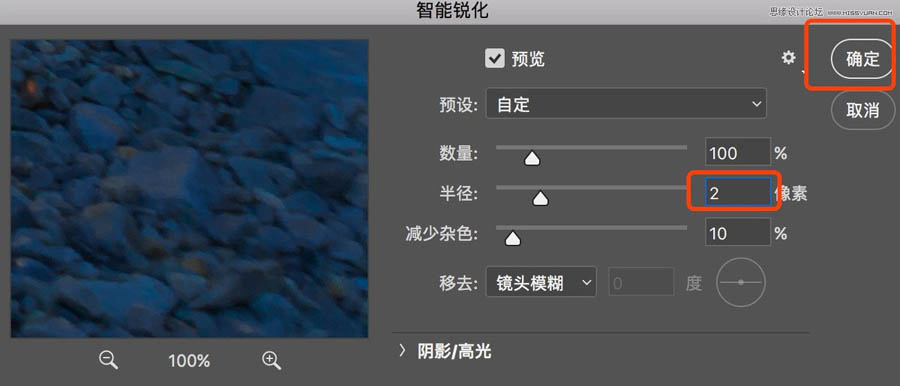
Task: Click the 半径 radius slider handle
Action: 540,199
